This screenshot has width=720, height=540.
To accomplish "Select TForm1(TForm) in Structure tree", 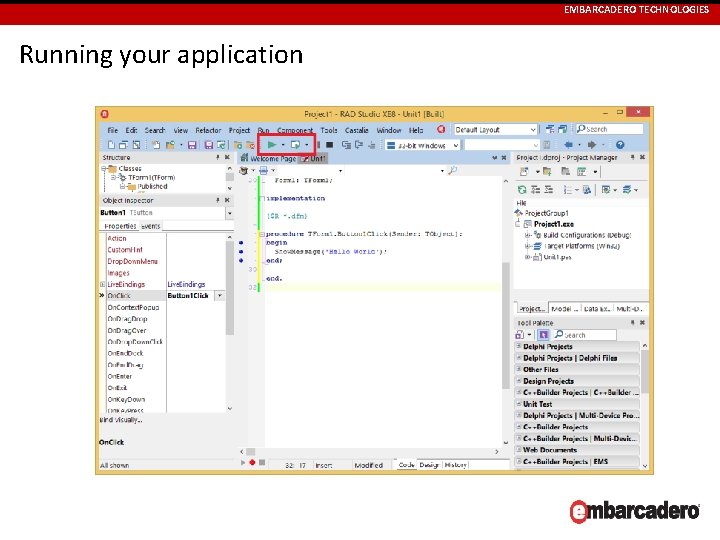I will tap(152, 177).
